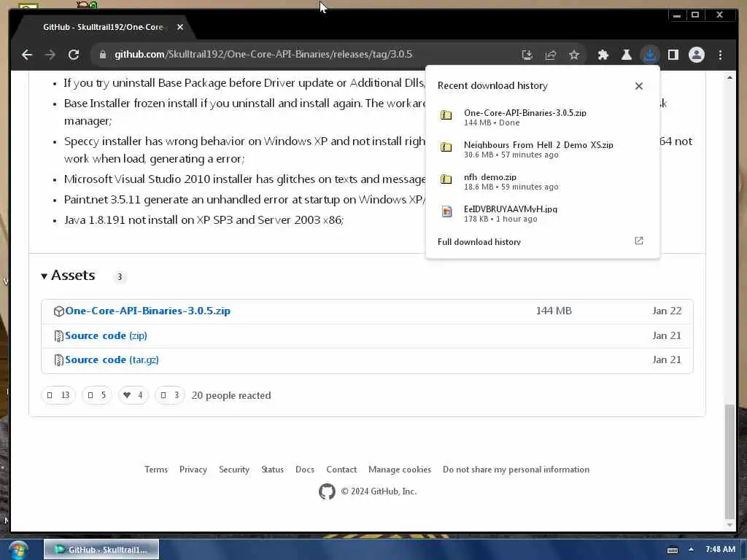This screenshot has width=747, height=560.
Task: Collapse the Assets section
Action: (68, 276)
